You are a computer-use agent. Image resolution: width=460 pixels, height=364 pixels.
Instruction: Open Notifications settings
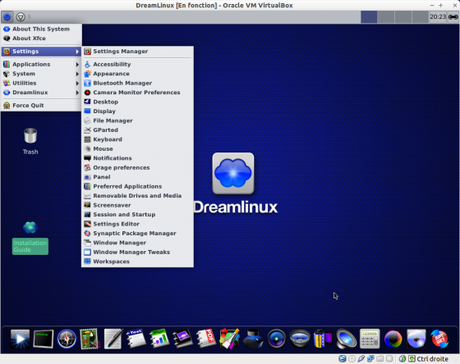137,158
